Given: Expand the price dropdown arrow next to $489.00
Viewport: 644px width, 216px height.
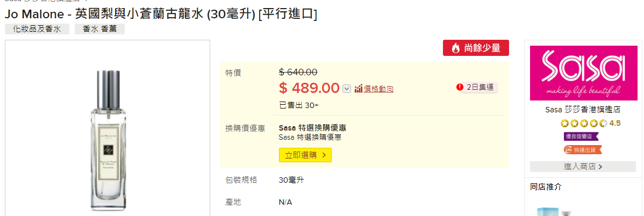Looking at the screenshot, I should click(x=347, y=89).
